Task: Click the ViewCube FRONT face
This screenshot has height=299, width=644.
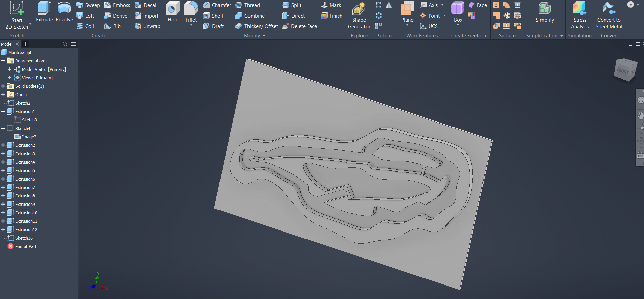Action: coord(623,71)
